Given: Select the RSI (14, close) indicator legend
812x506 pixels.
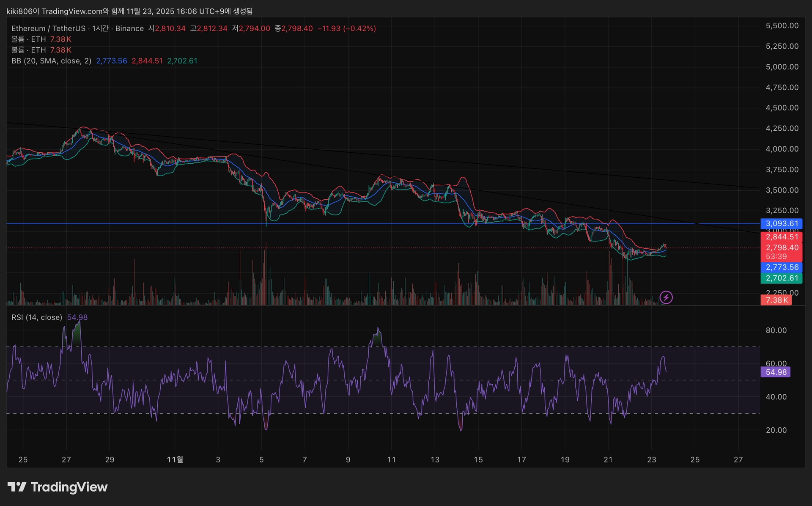Looking at the screenshot, I should [37, 317].
